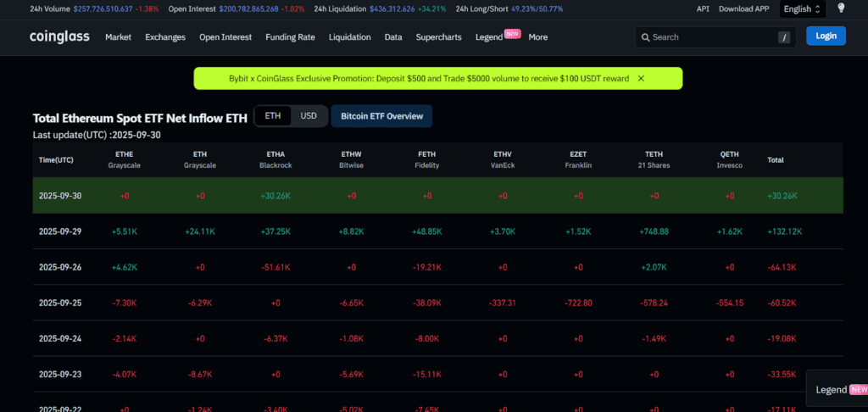Close the Bybit promotion banner
The height and width of the screenshot is (412, 868).
(x=641, y=79)
